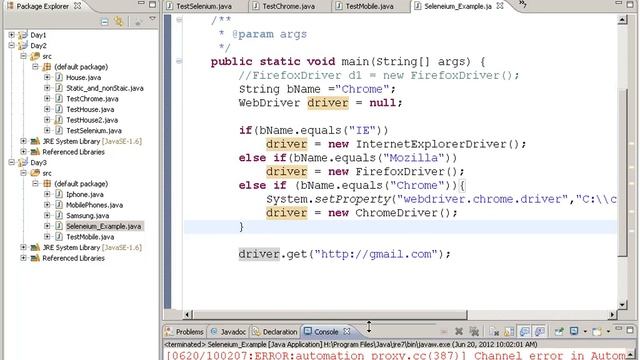The height and width of the screenshot is (360, 640).
Task: Open the Problems view tab
Action: click(x=184, y=331)
